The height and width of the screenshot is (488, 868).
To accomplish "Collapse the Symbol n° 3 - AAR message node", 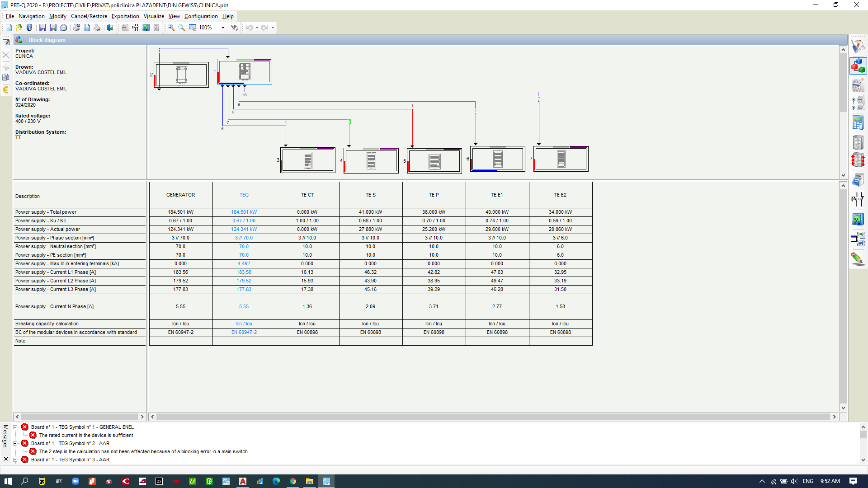I will coord(15,460).
